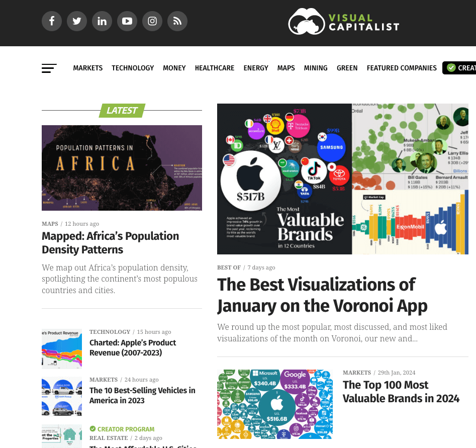Select the Markets menu item

point(87,68)
